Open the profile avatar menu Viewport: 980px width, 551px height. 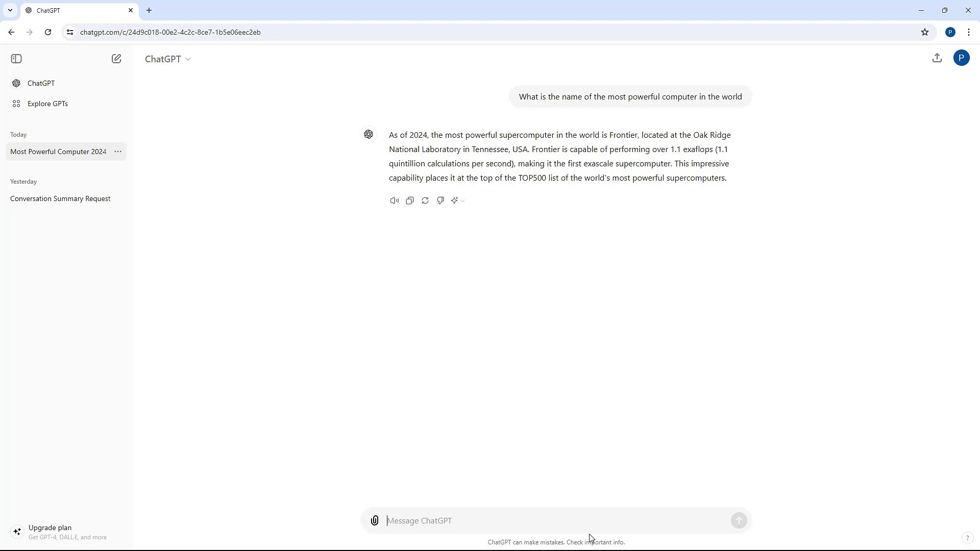[x=962, y=58]
